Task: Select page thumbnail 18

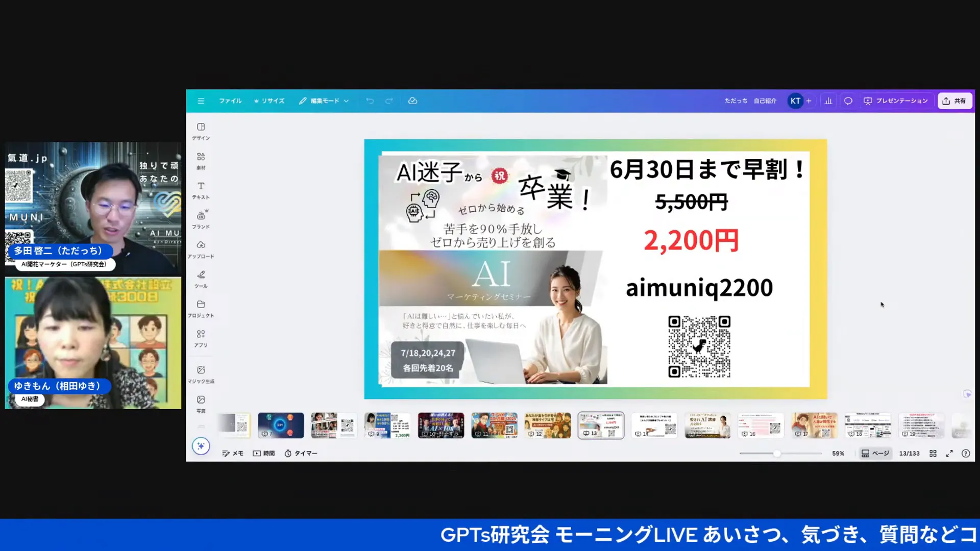Action: [x=868, y=425]
